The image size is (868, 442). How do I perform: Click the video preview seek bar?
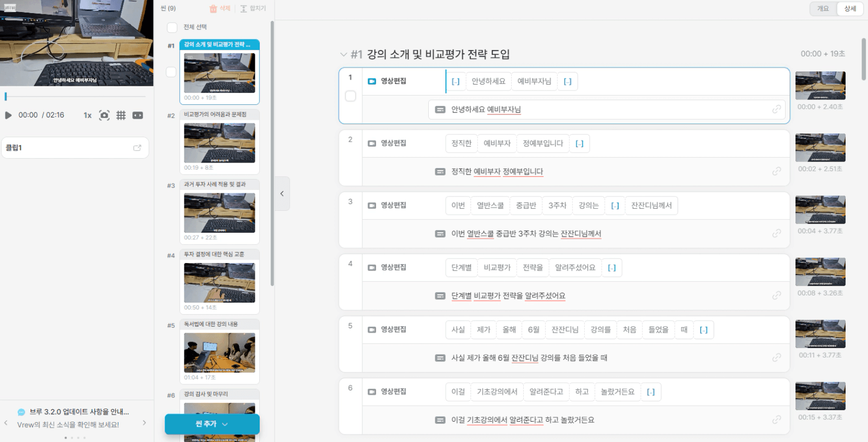76,97
